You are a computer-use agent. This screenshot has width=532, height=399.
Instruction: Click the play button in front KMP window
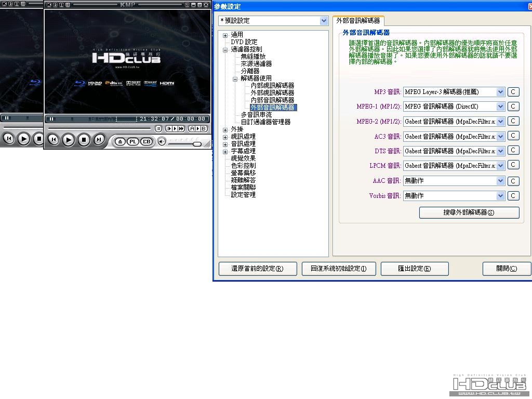[x=69, y=139]
